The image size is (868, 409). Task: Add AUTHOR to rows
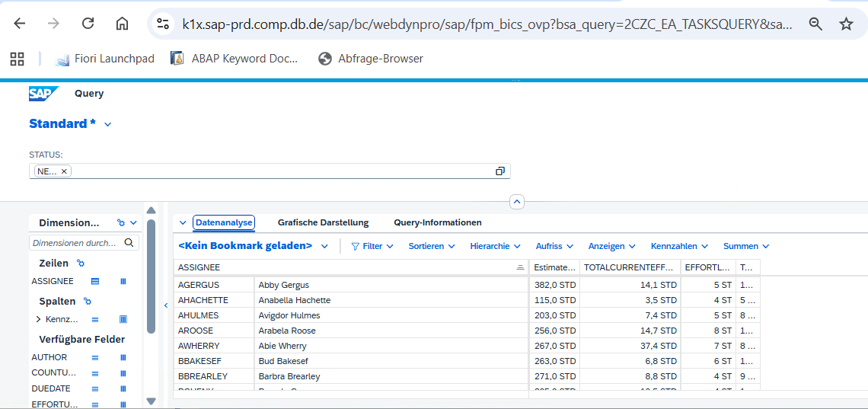pyautogui.click(x=94, y=357)
